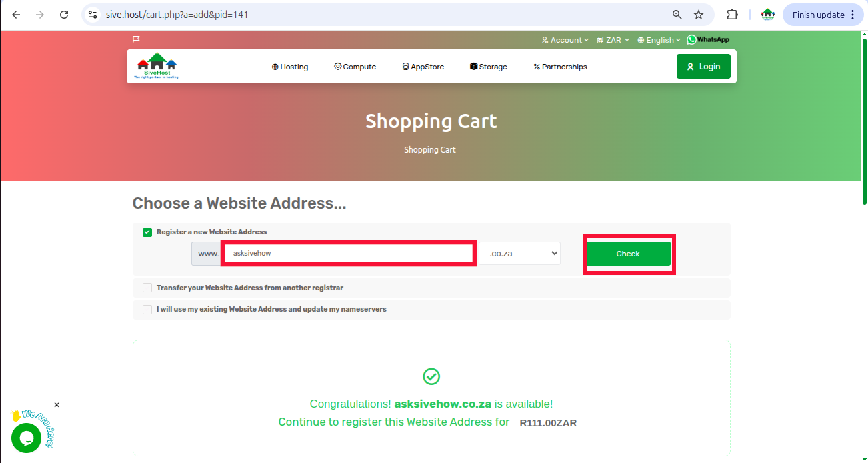This screenshot has width=868, height=463.
Task: Click the SiveHost logo
Action: tap(157, 66)
